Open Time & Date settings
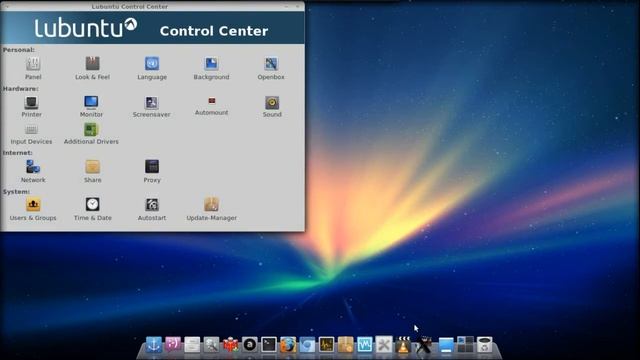640x360 pixels. (x=93, y=209)
